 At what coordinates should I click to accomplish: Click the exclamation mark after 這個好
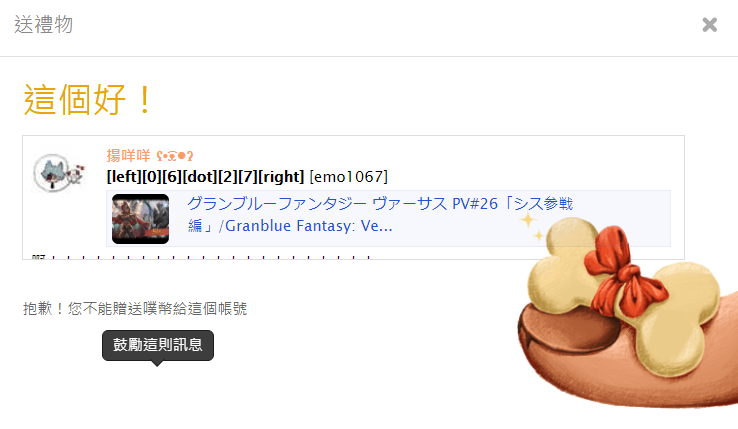pyautogui.click(x=145, y=99)
